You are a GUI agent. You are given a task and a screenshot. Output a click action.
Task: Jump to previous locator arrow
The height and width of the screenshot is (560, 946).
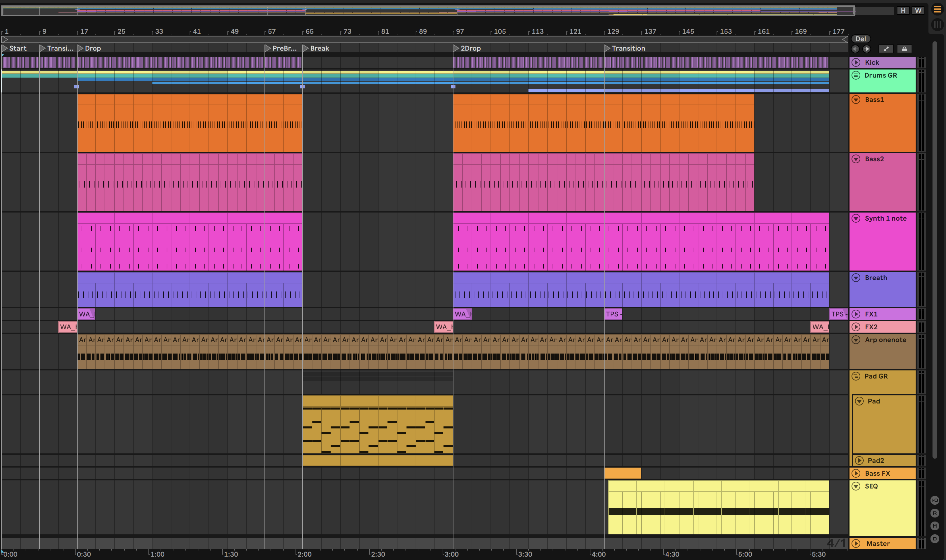pos(856,49)
